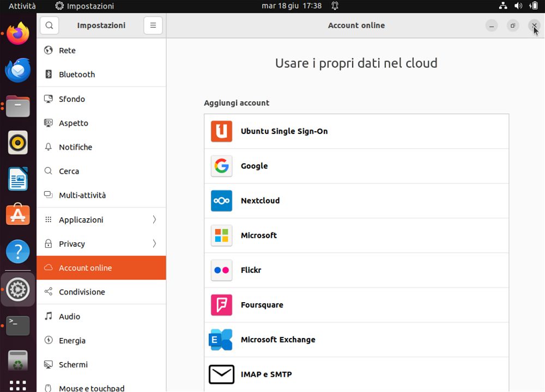Screen dimensions: 545x392
Task: Close the Account online window
Action: (534, 26)
